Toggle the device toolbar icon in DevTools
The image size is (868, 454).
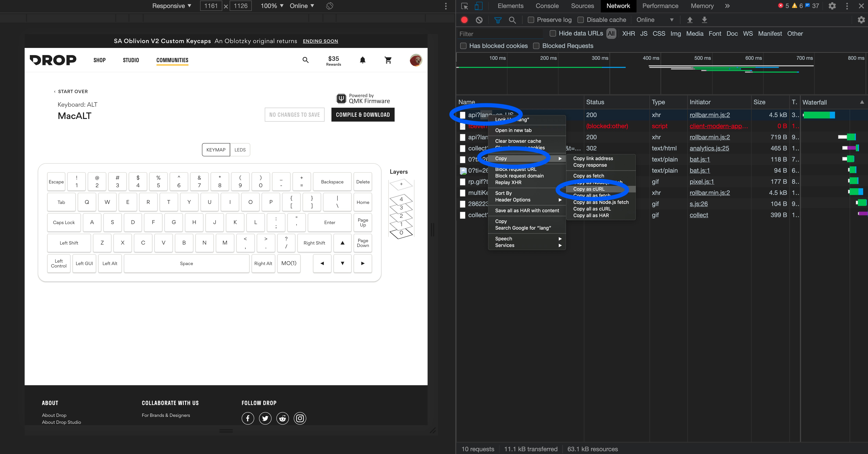[478, 6]
